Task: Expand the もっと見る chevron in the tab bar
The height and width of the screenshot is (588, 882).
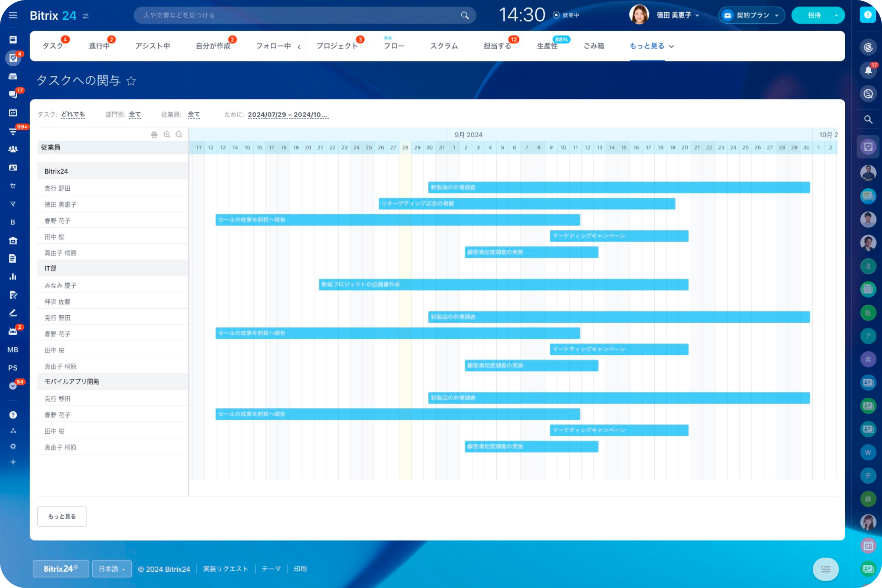Action: click(x=671, y=46)
